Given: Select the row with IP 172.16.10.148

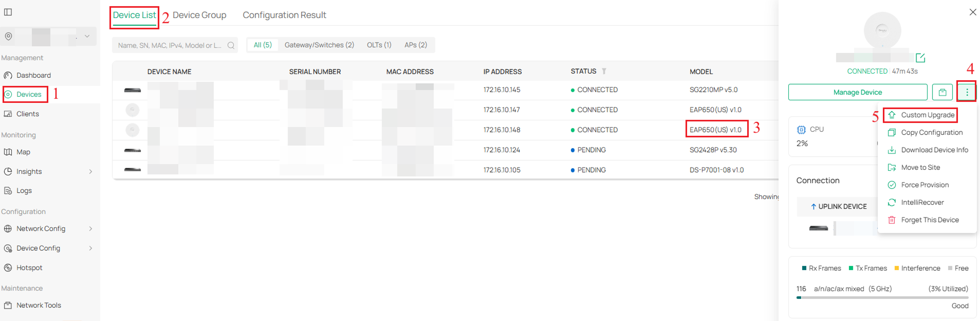Looking at the screenshot, I should 445,130.
